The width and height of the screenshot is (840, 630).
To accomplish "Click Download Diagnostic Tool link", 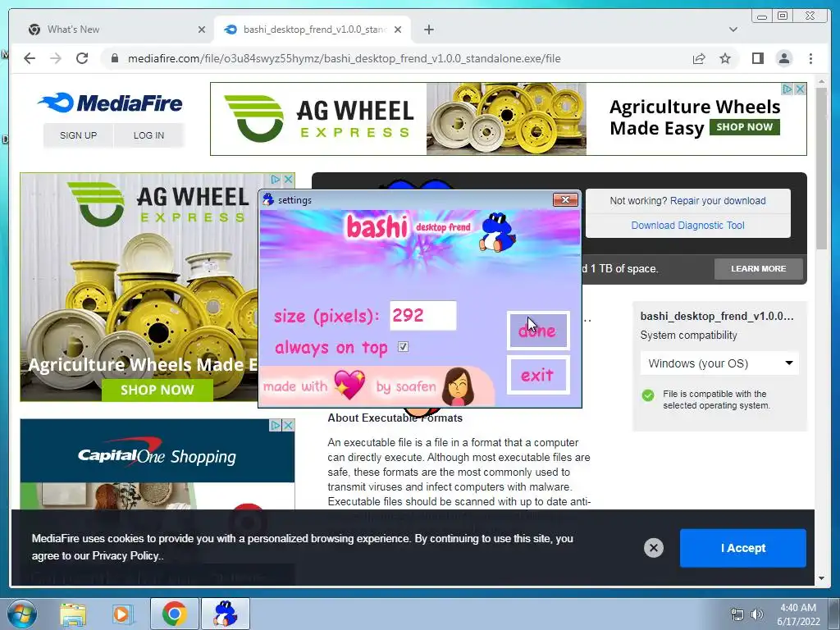I will [x=687, y=225].
